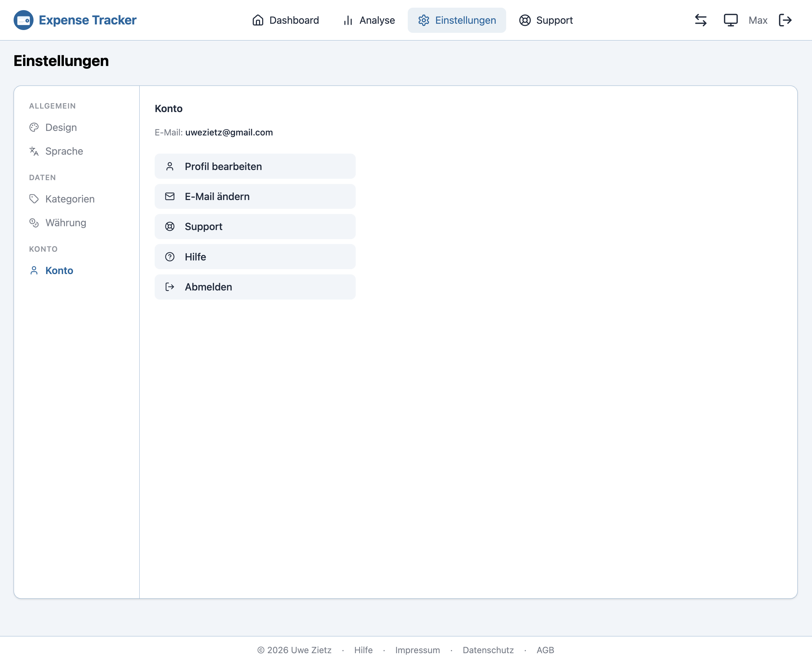Click the swap arrows icon in header
This screenshot has height=664, width=812.
pyautogui.click(x=700, y=20)
